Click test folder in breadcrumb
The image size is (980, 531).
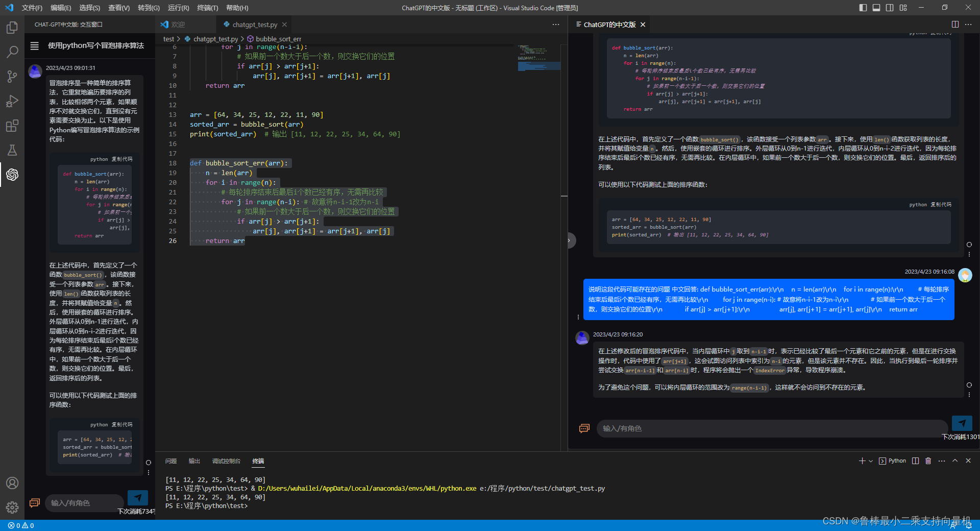168,39
